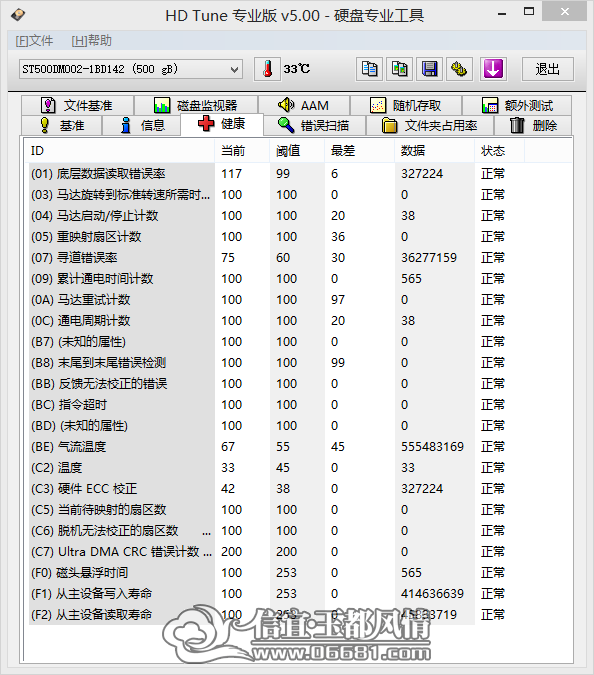Switch to the 磁盘监视器 tab
Image resolution: width=594 pixels, height=675 pixels.
196,105
